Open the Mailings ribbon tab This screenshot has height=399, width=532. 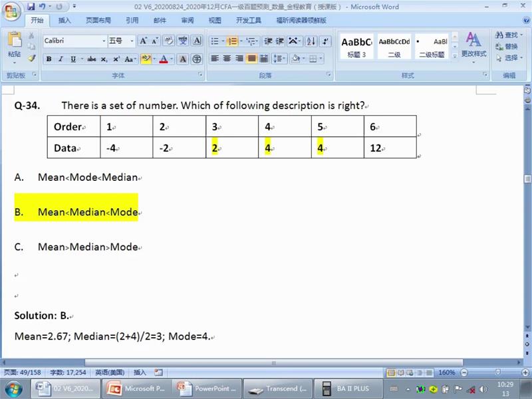click(x=160, y=21)
